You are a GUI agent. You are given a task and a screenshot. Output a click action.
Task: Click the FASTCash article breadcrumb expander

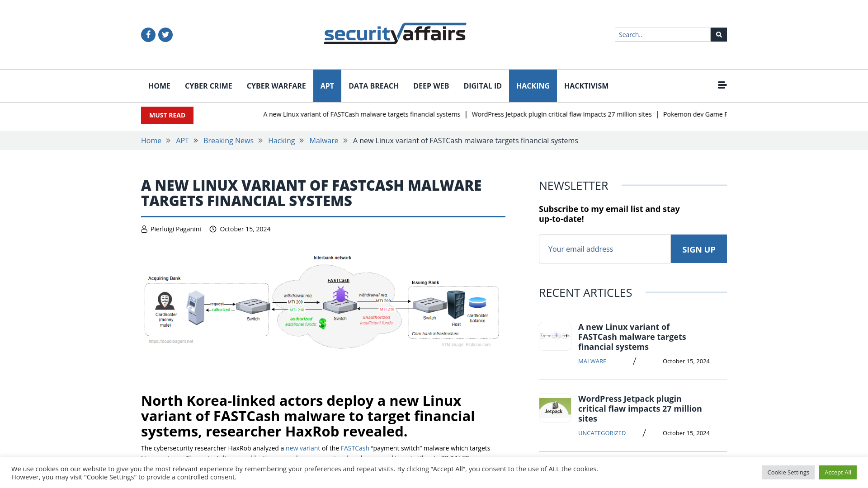tap(345, 140)
